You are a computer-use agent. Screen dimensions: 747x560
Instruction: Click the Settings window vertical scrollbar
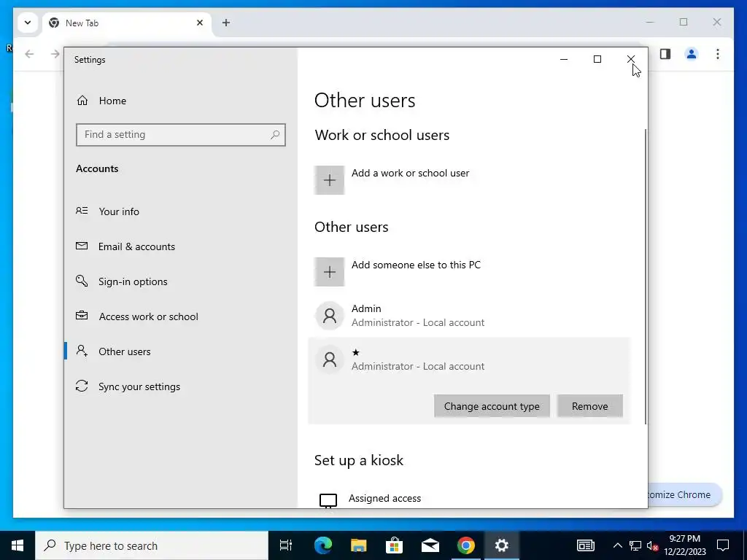tap(646, 276)
